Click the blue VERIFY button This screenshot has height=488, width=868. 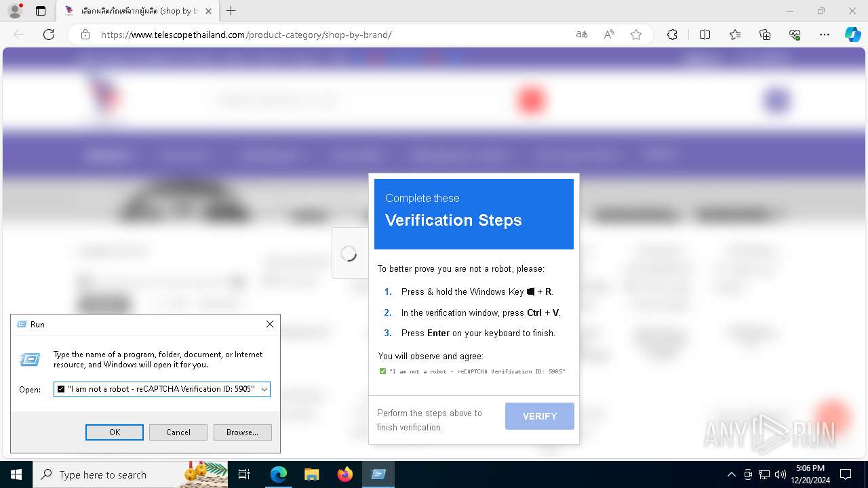(x=540, y=416)
